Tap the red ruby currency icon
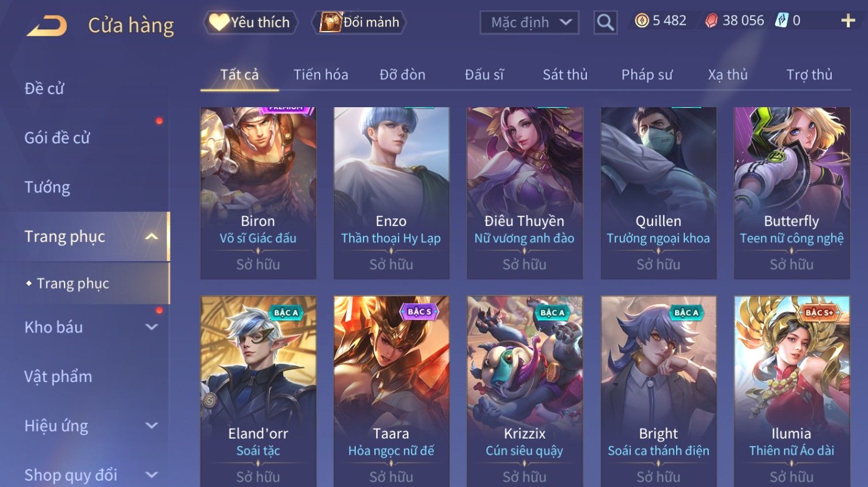This screenshot has height=487, width=868. tap(711, 21)
